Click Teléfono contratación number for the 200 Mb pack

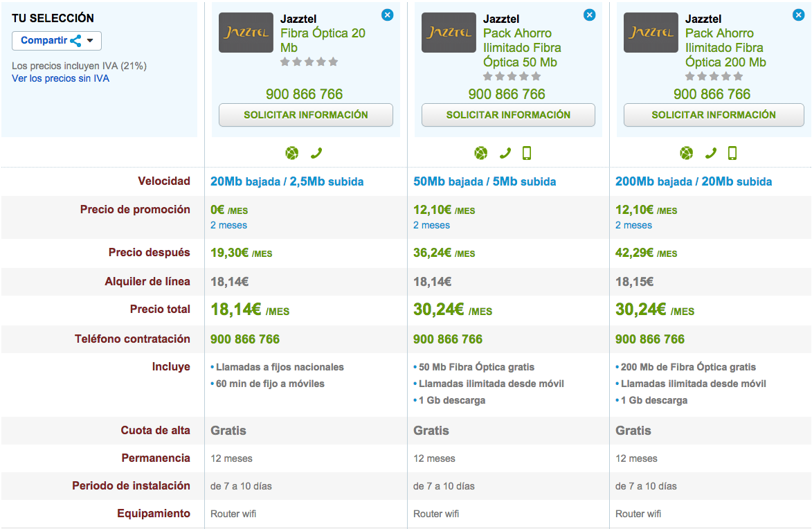tap(650, 339)
